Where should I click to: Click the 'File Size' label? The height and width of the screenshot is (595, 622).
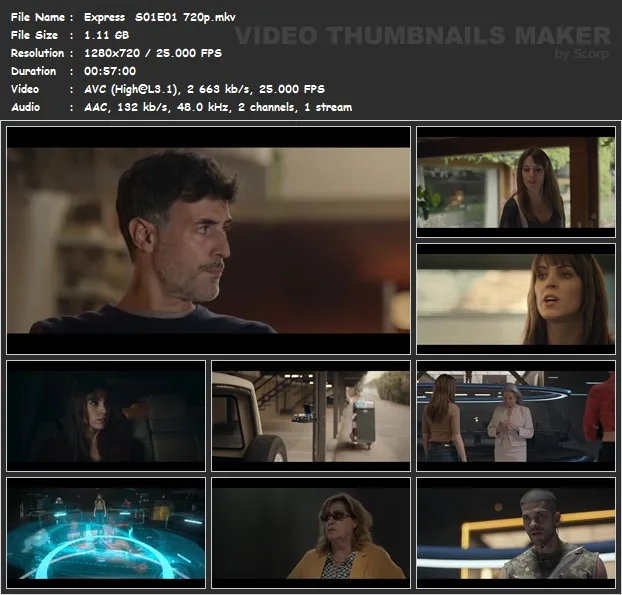pyautogui.click(x=34, y=35)
